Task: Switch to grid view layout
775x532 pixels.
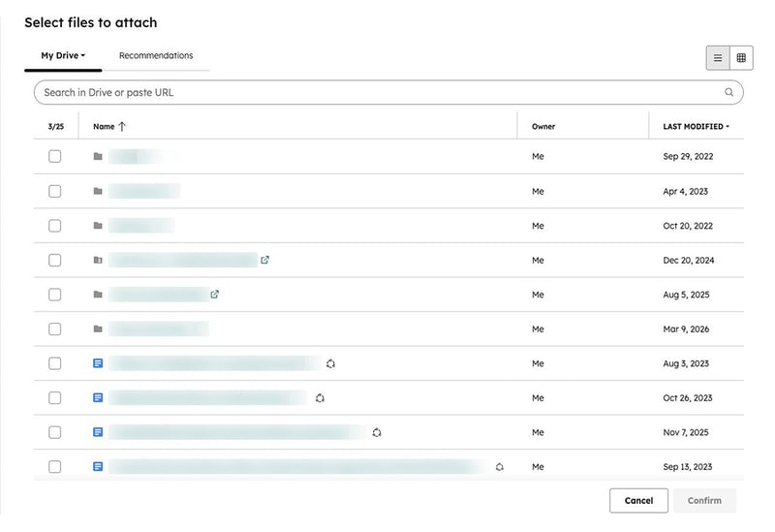Action: coord(741,58)
